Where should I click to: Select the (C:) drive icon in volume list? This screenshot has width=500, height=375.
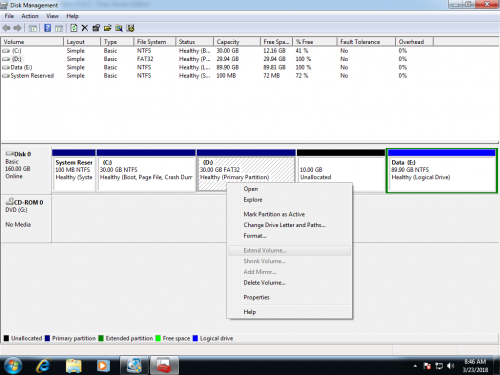[6, 51]
